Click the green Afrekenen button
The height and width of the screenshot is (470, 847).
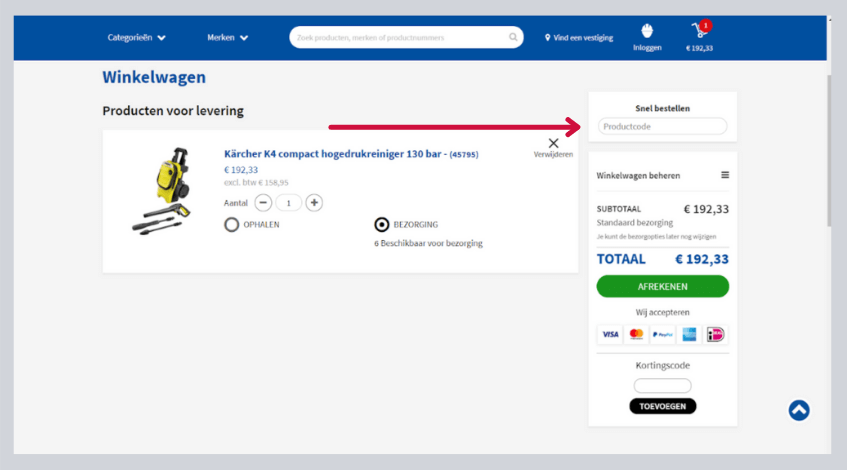662,286
